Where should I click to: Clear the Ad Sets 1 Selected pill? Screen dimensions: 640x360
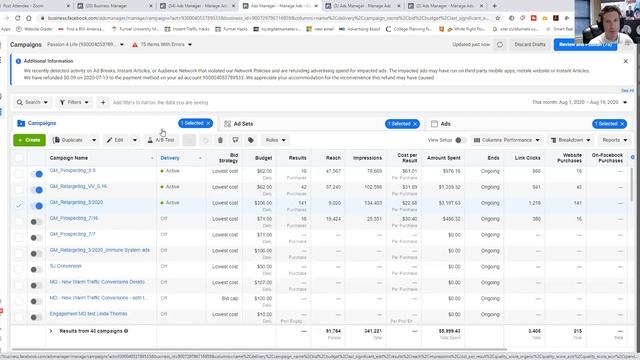coord(415,124)
